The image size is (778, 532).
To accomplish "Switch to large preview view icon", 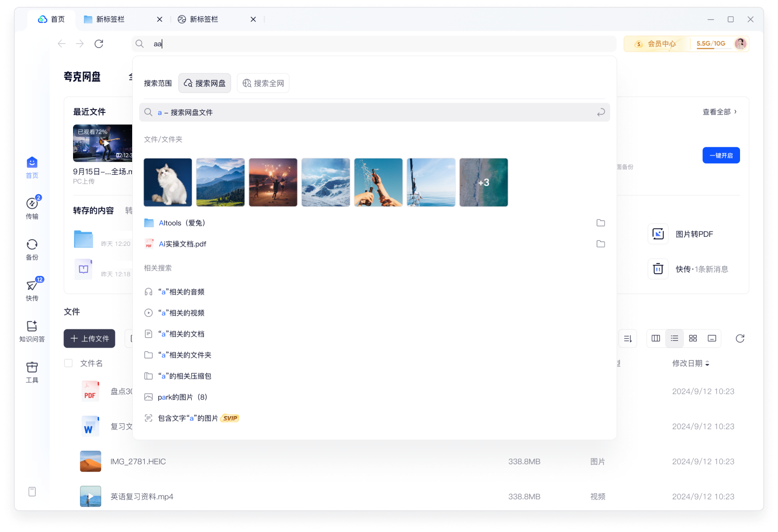I will [712, 339].
